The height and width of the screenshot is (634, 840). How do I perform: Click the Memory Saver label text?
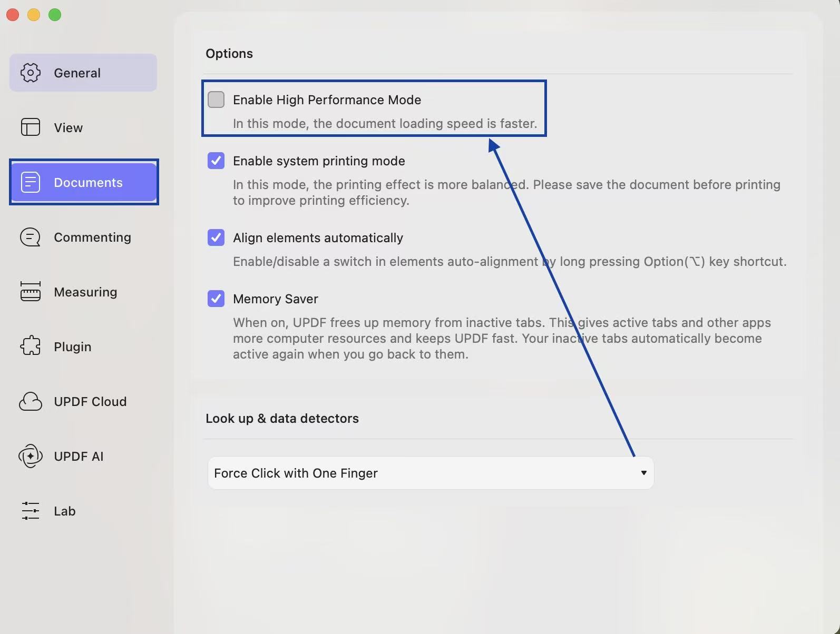click(x=276, y=299)
